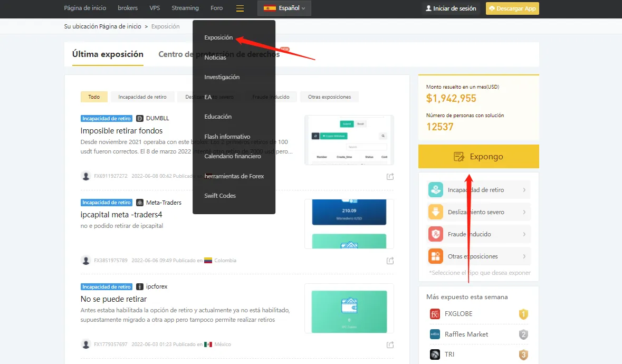
Task: Open the Foro nav link
Action: (x=217, y=8)
